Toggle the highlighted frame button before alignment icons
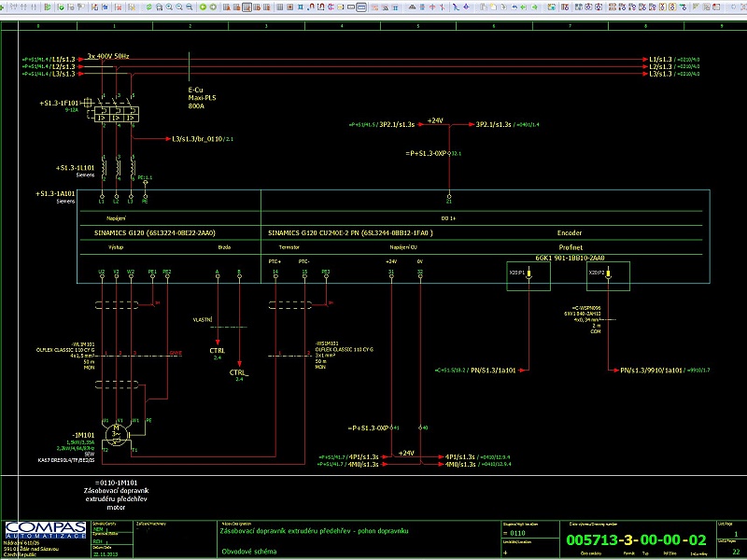This screenshot has height=560, width=747. pos(361,7)
